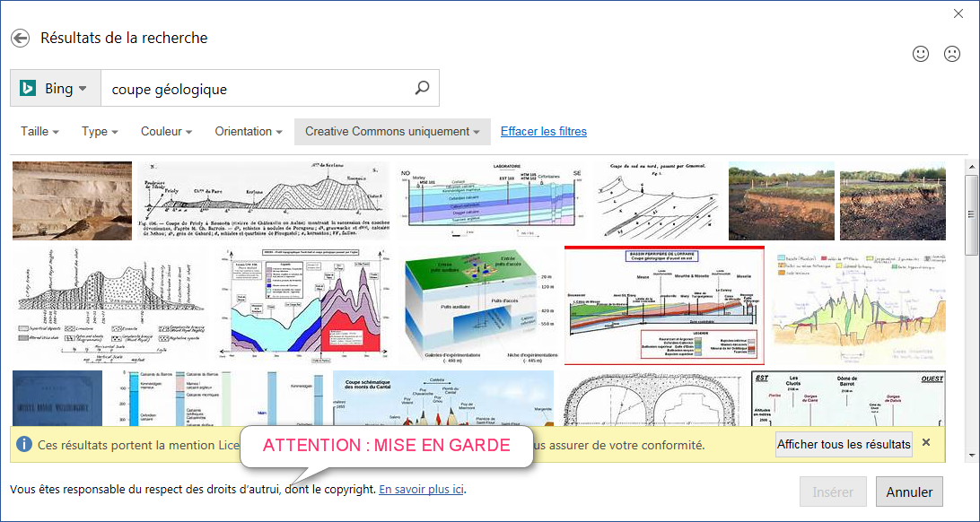
Task: Click the sad smiley feedback icon
Action: click(952, 55)
